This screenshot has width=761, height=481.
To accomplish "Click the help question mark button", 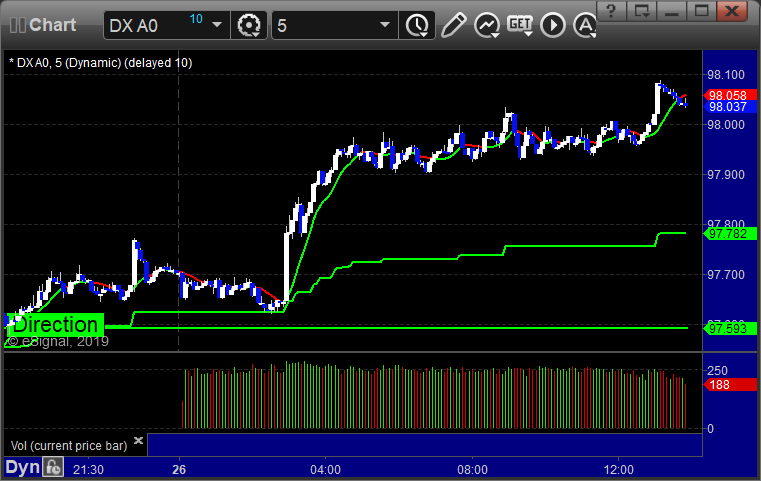I will tap(612, 11).
